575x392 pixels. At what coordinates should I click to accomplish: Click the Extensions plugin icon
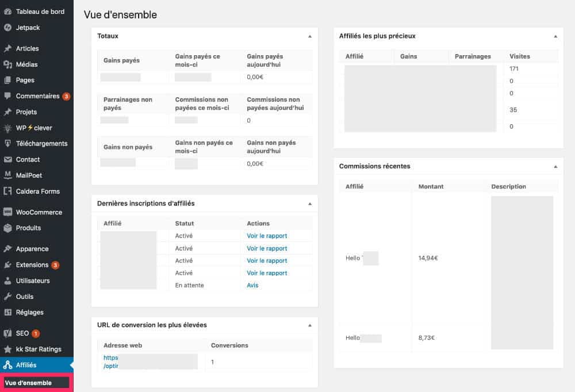[x=7, y=265]
